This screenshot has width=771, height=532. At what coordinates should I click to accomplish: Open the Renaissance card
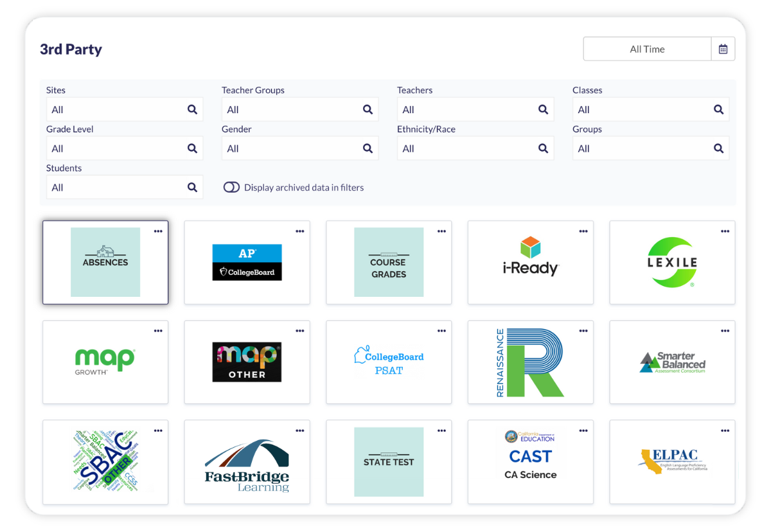(531, 362)
